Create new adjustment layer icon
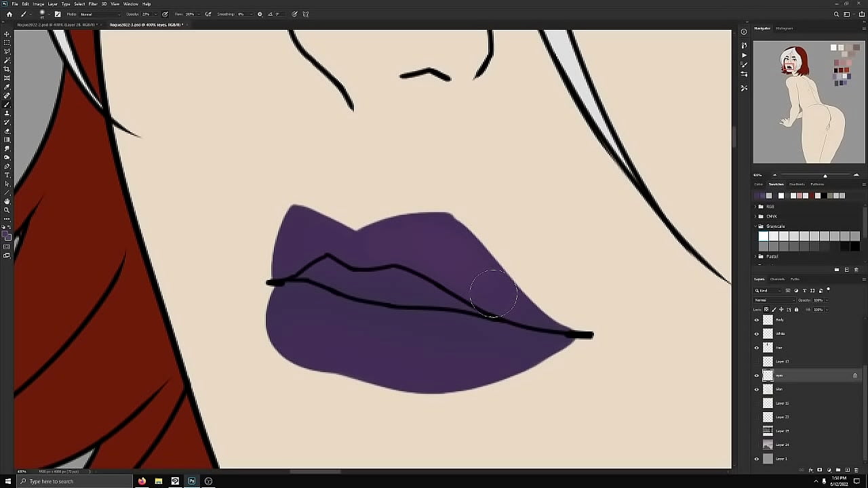868x488 pixels. [829, 470]
